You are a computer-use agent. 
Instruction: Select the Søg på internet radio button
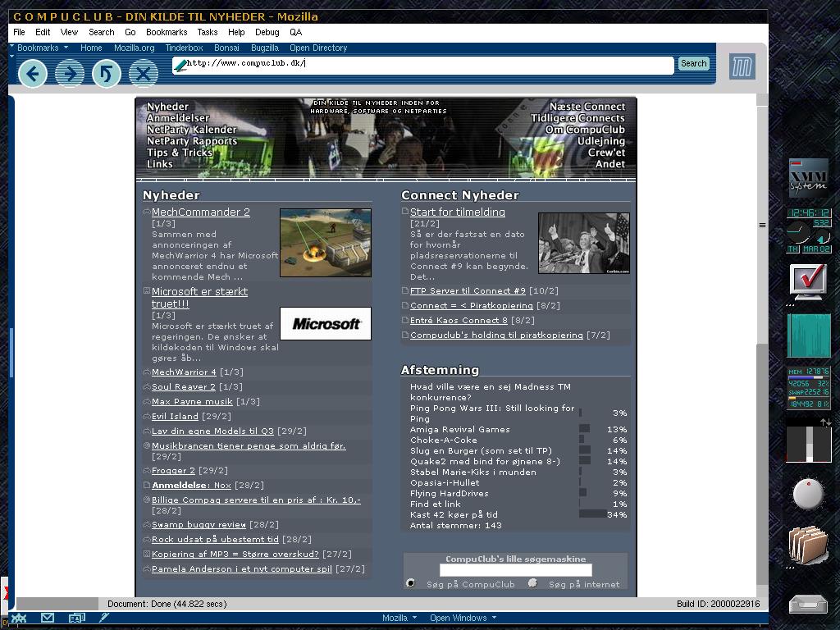click(532, 583)
